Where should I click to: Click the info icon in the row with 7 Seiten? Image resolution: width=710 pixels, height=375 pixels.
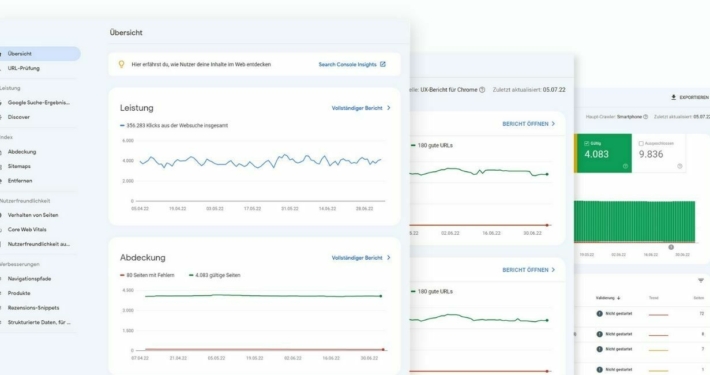[x=600, y=349]
